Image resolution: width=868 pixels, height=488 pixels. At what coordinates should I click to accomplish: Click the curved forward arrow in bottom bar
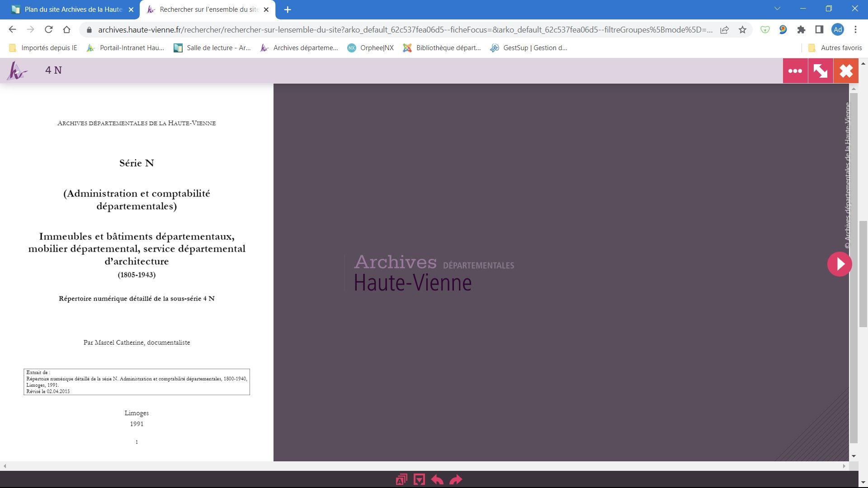[456, 479]
